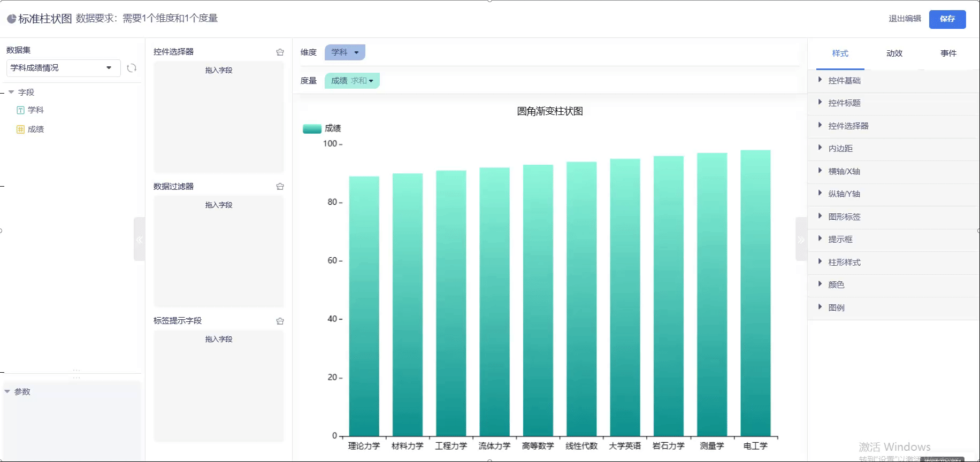Click the 流体力学 bar in the chart
This screenshot has width=980, height=462.
tap(494, 302)
